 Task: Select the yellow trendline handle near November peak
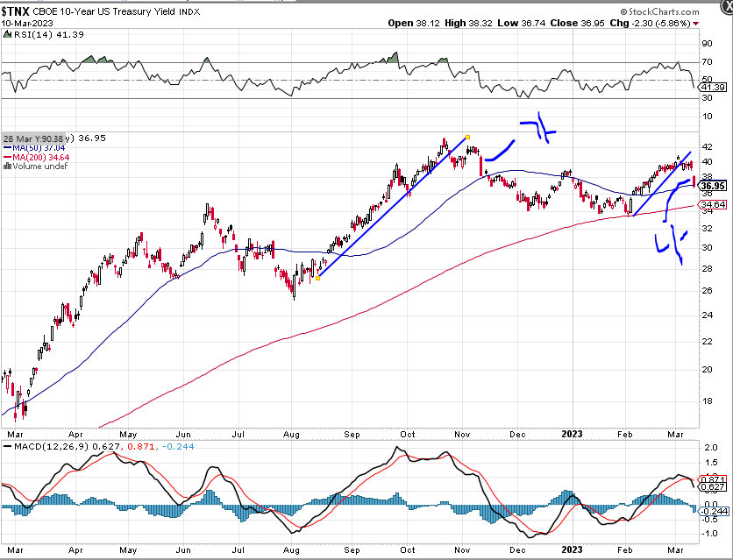coord(467,138)
